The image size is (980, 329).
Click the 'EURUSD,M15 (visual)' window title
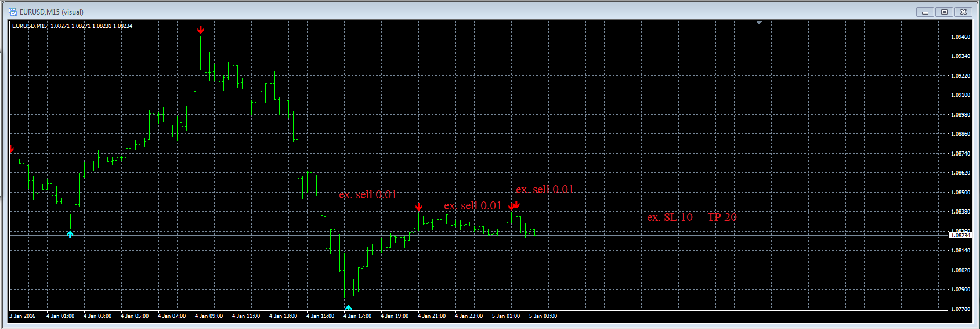(52, 12)
